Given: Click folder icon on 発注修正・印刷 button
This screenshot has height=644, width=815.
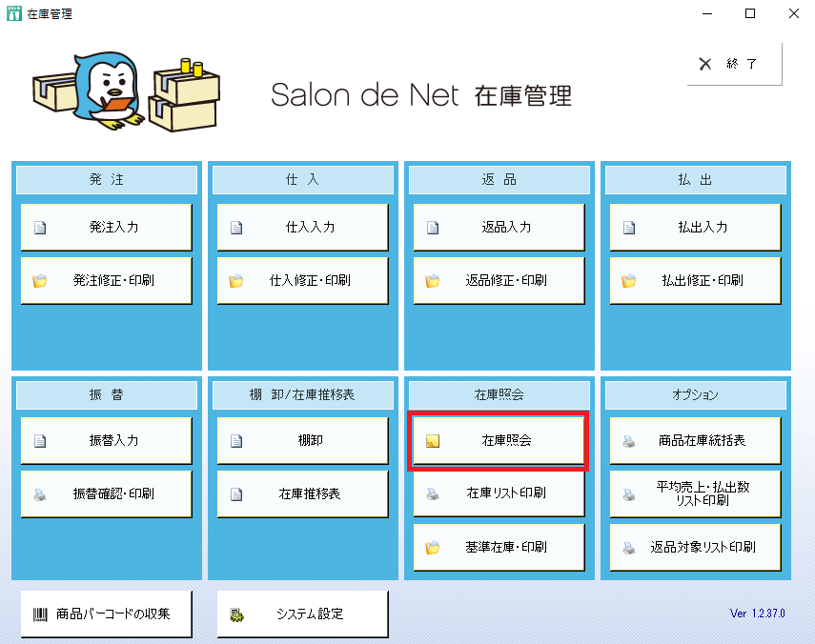Looking at the screenshot, I should [40, 281].
